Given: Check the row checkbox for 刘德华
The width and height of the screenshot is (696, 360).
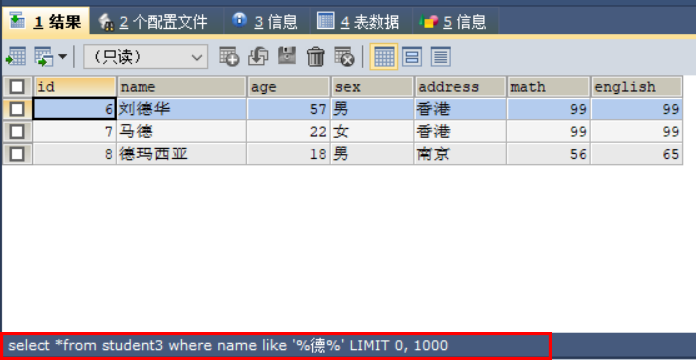Looking at the screenshot, I should pos(17,109).
